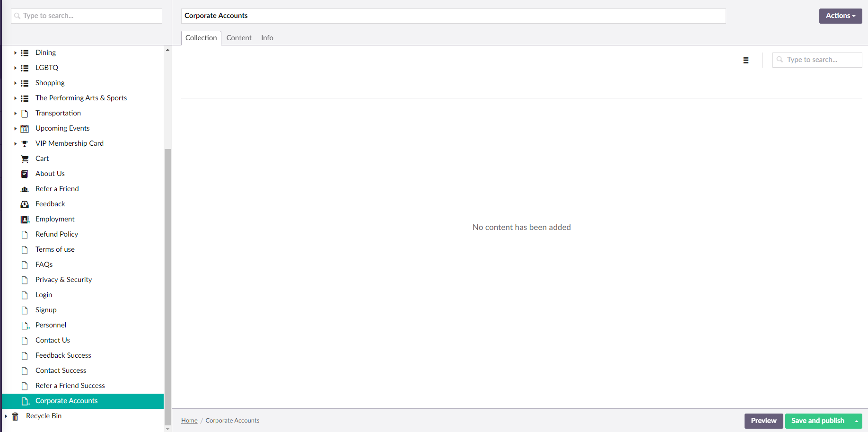
Task: Click the LGBTQ list icon
Action: (x=25, y=68)
